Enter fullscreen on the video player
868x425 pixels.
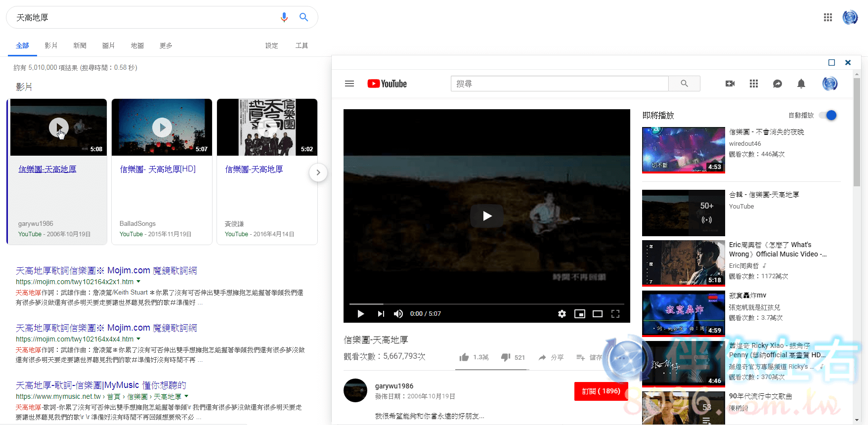615,314
